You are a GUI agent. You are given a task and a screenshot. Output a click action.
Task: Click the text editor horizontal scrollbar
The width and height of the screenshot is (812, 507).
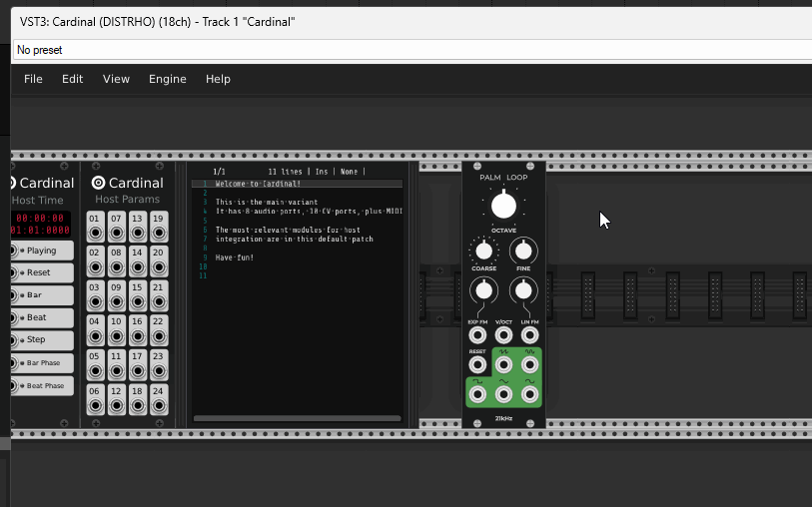pos(298,418)
